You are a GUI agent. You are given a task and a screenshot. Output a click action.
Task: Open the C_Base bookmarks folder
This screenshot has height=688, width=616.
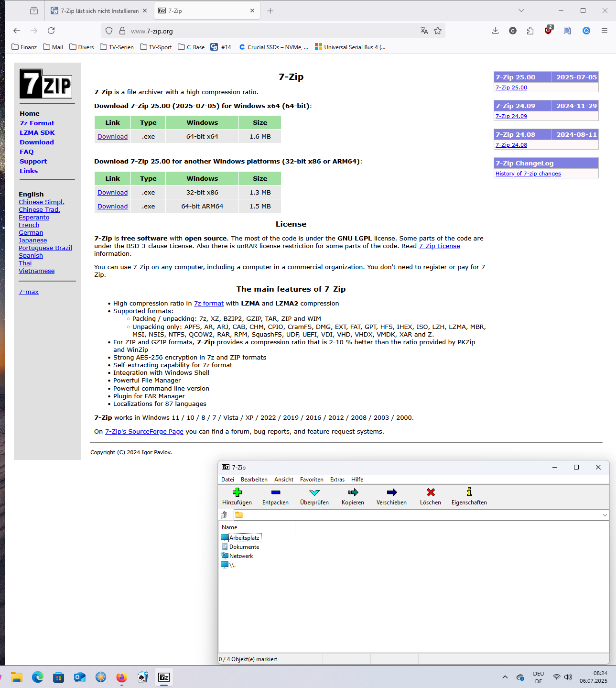191,47
